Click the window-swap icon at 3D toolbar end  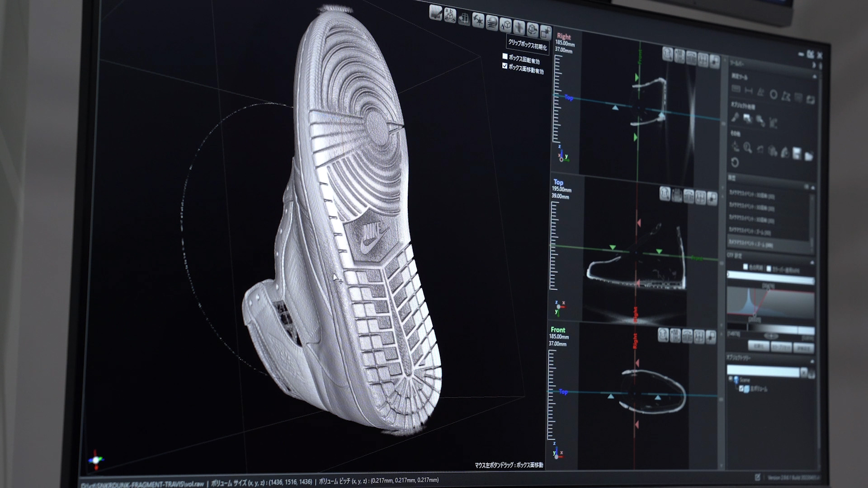click(546, 33)
